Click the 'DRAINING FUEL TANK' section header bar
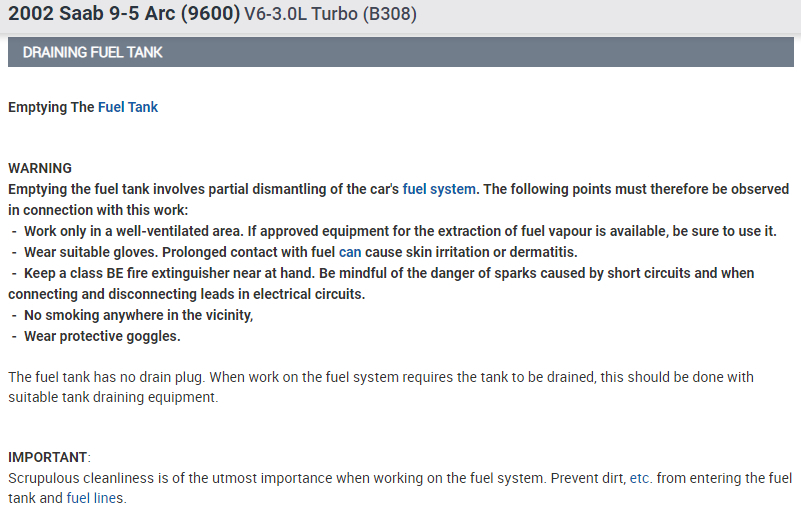 point(400,52)
